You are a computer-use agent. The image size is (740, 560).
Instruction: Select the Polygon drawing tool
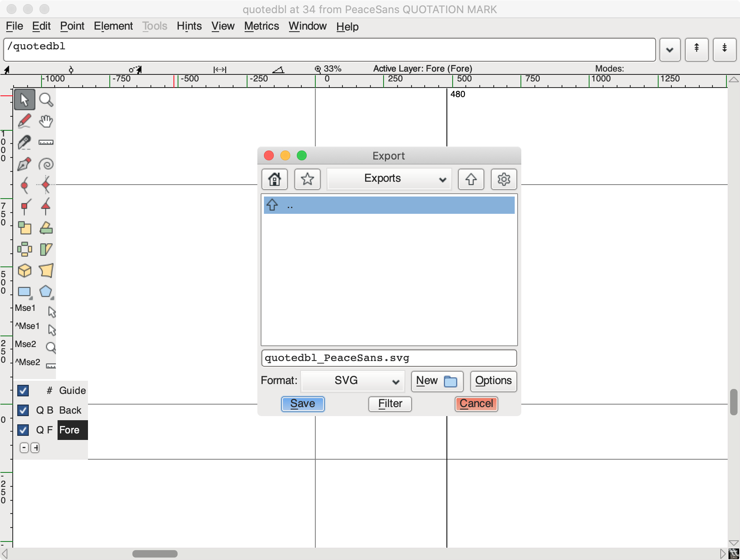point(46,292)
